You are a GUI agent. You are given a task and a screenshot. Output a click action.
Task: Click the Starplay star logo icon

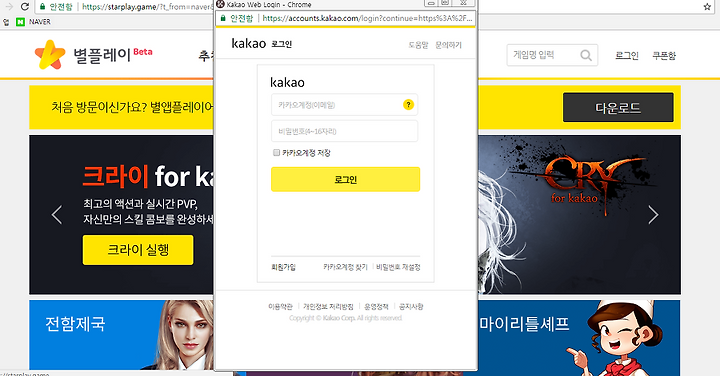50,55
